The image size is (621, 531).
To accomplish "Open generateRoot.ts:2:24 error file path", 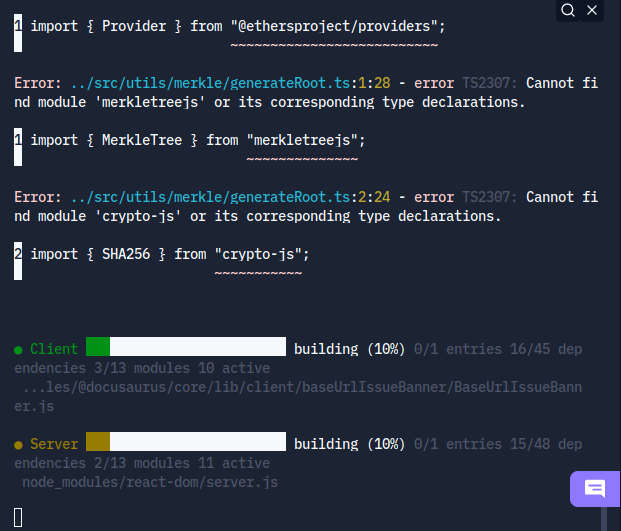I will point(230,197).
